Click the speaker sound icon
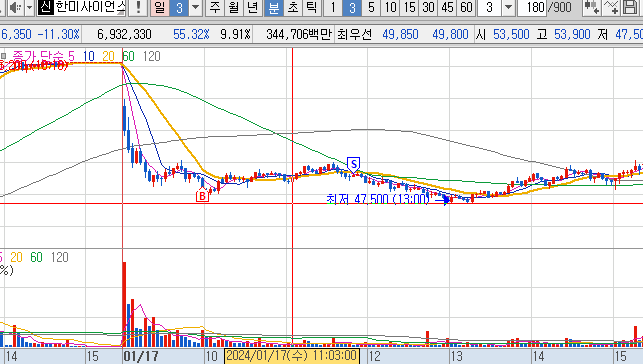643x364 pixels. [16, 7]
